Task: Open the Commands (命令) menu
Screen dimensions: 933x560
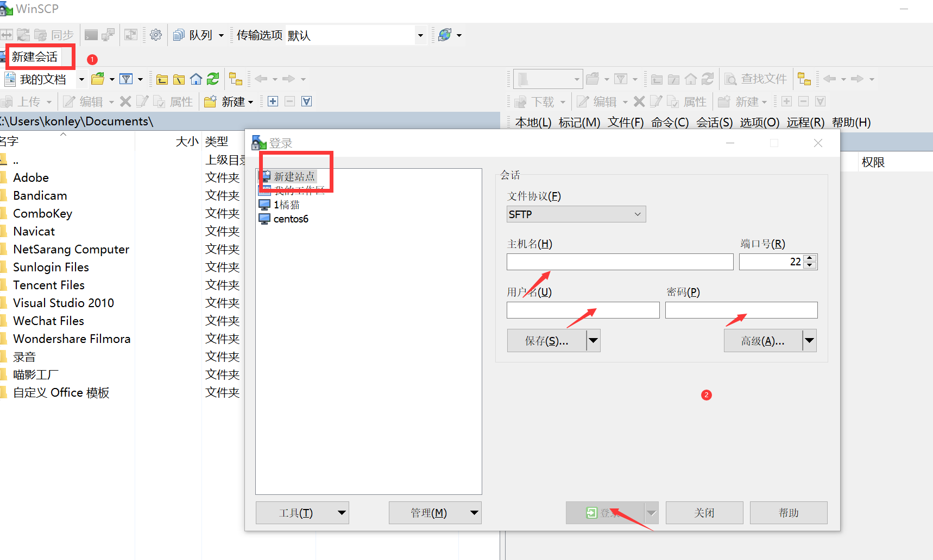Action: coord(670,123)
